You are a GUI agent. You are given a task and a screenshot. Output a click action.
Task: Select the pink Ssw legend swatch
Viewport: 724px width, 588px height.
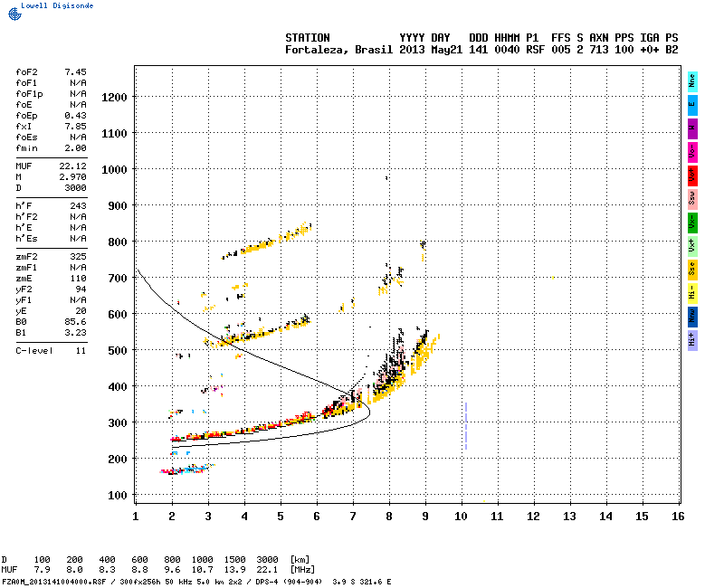pos(692,199)
